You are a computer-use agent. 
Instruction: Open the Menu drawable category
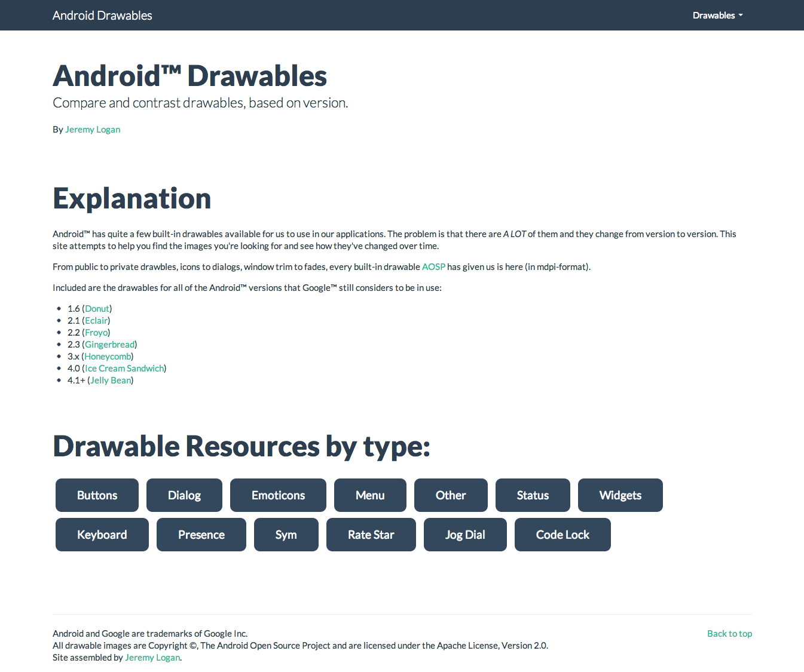click(x=370, y=495)
